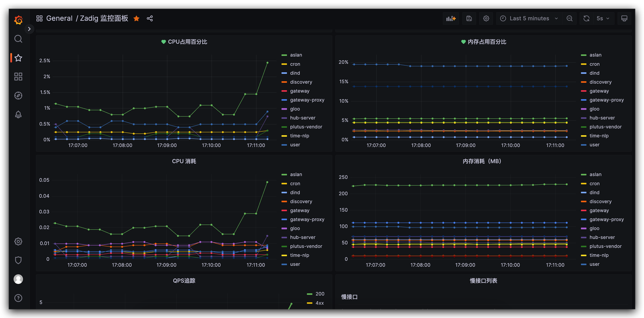Open the Alerting bell icon

18,114
